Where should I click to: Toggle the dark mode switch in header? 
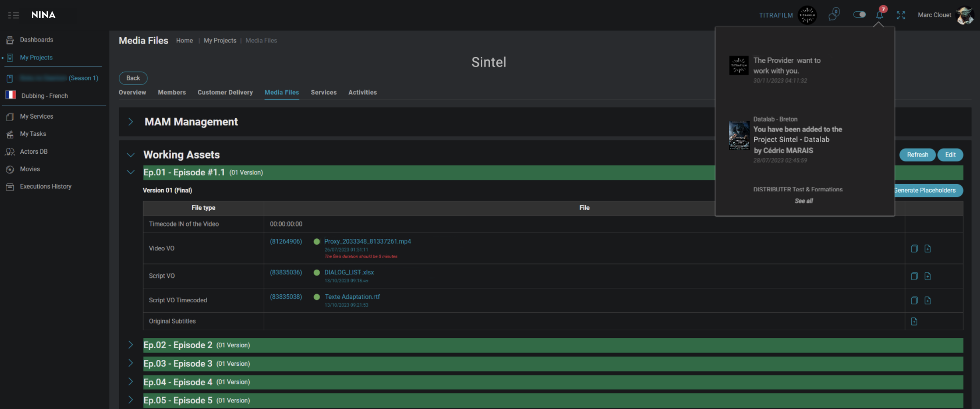tap(859, 15)
